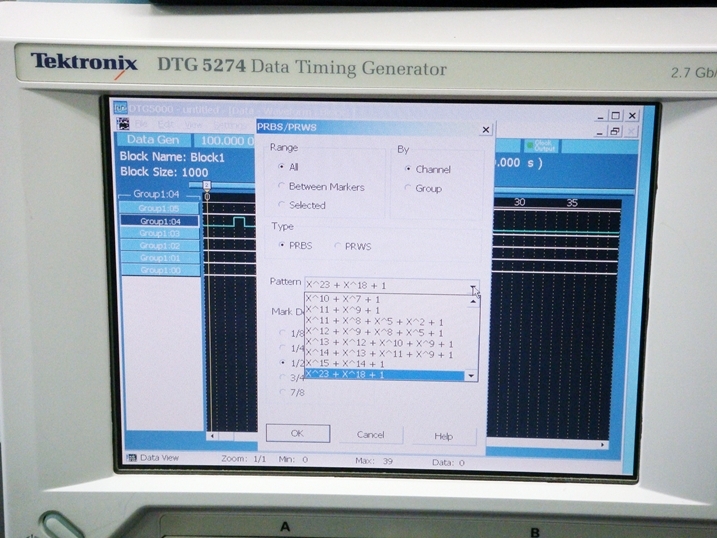Click the left scroll arrow under the waveform
717x538 pixels.
[x=212, y=437]
